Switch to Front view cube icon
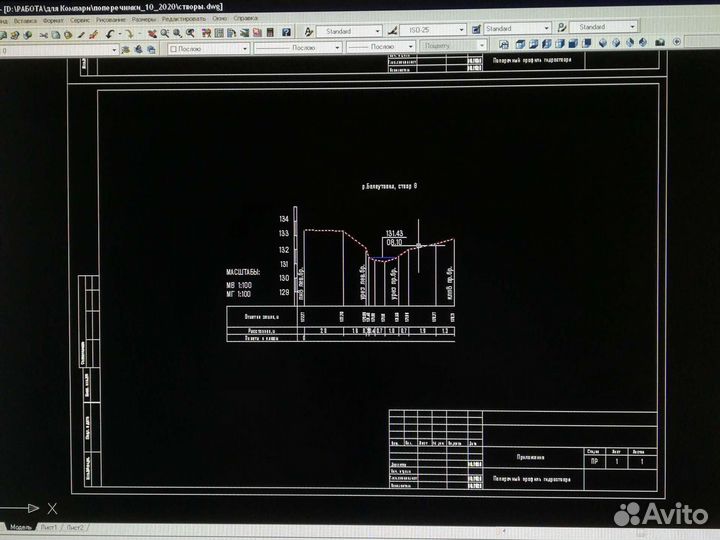 click(x=573, y=44)
